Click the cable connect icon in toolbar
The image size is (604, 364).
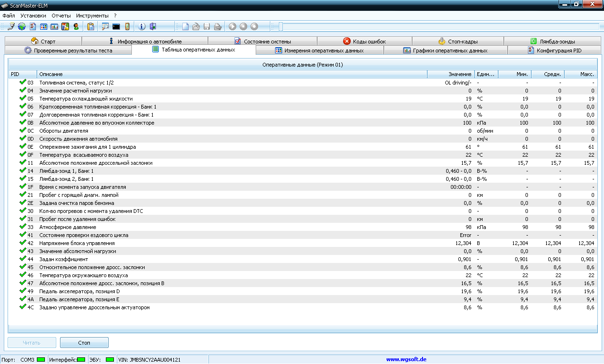(x=11, y=26)
